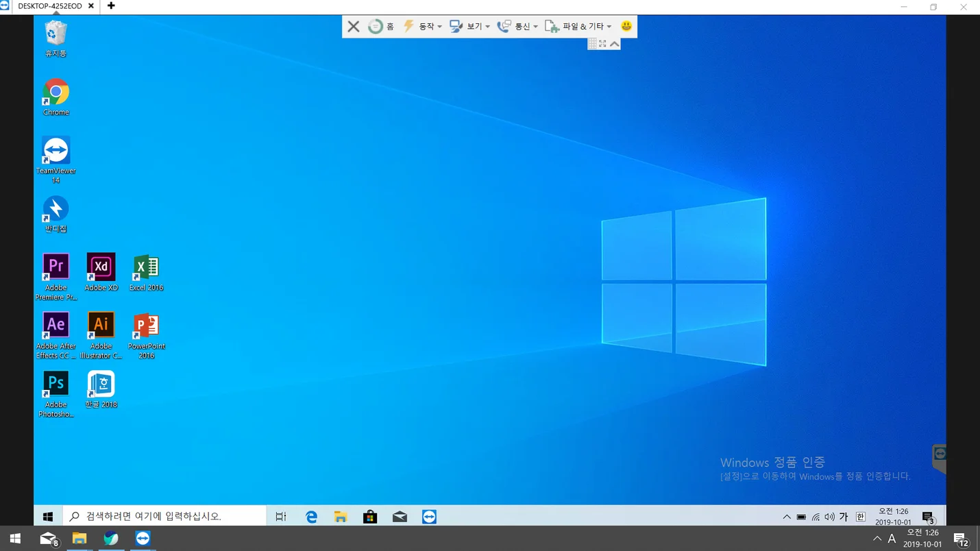Select the Excel 2016 shortcut

click(x=146, y=273)
